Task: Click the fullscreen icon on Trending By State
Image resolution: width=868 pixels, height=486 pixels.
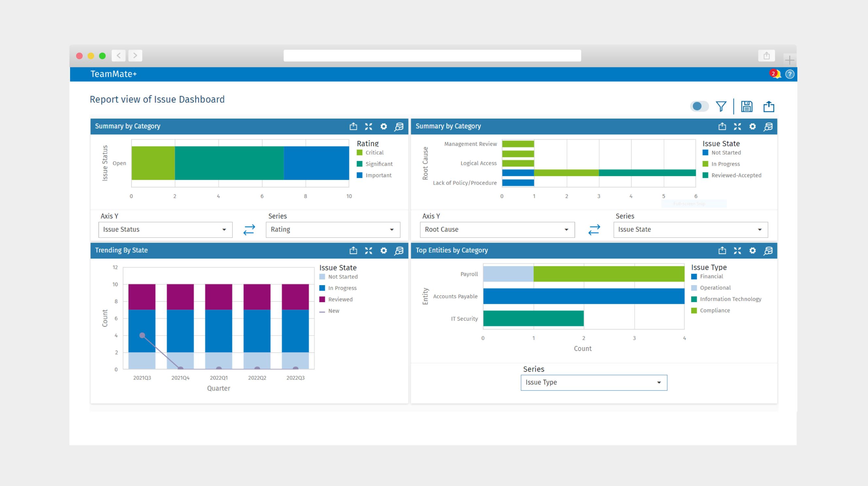Action: pos(369,250)
